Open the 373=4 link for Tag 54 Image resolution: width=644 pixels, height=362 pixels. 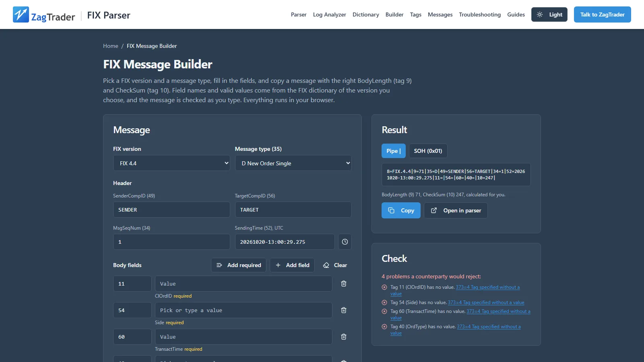pyautogui.click(x=486, y=302)
